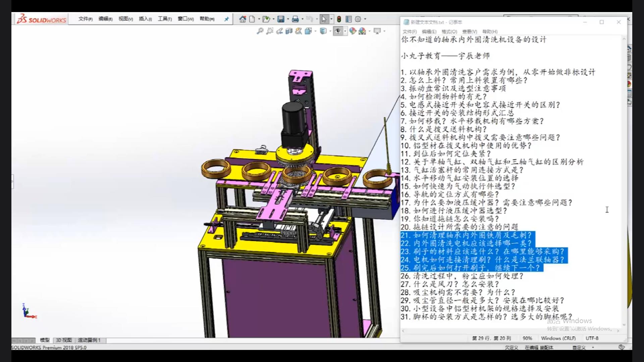Toggle Hide/Show Items eye icon

click(x=338, y=31)
